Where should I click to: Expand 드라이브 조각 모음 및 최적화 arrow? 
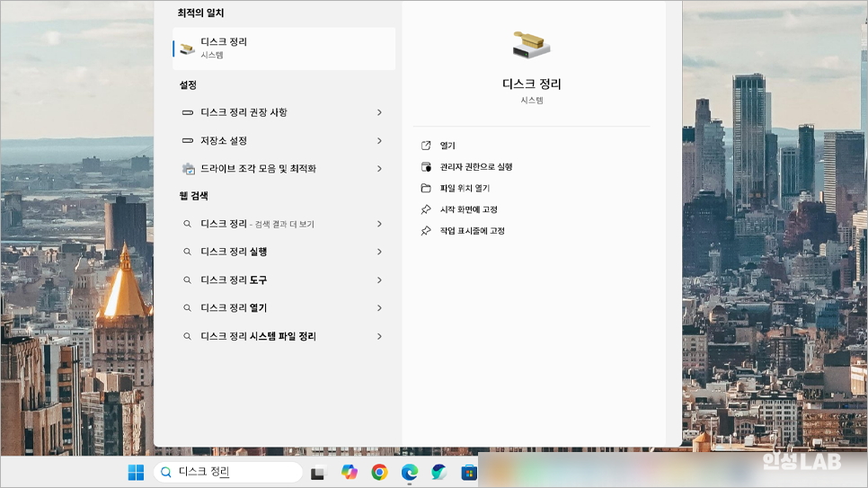379,168
